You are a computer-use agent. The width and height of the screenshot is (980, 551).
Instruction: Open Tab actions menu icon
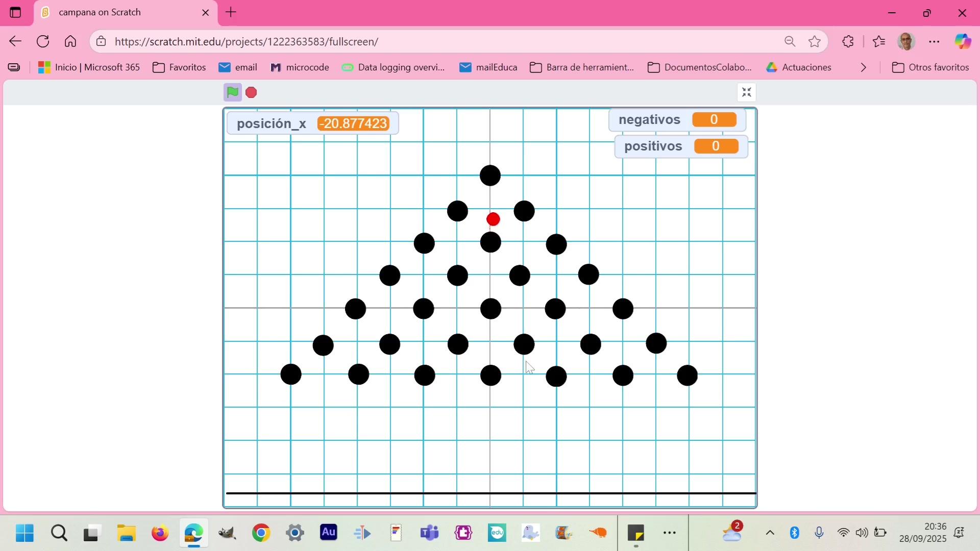(15, 12)
